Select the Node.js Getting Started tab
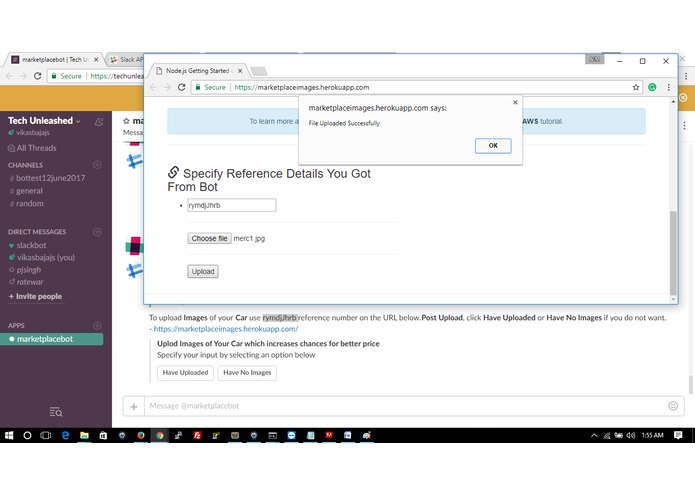The height and width of the screenshot is (494, 695). [197, 71]
